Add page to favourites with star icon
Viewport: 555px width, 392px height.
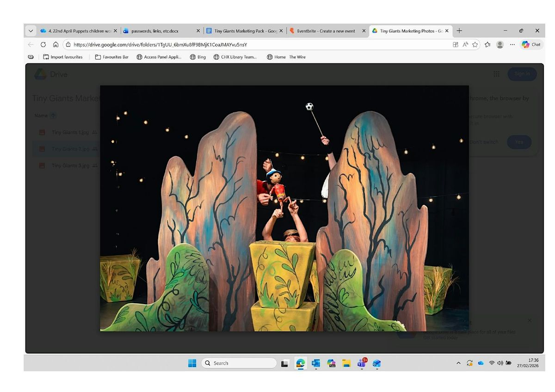click(x=475, y=45)
